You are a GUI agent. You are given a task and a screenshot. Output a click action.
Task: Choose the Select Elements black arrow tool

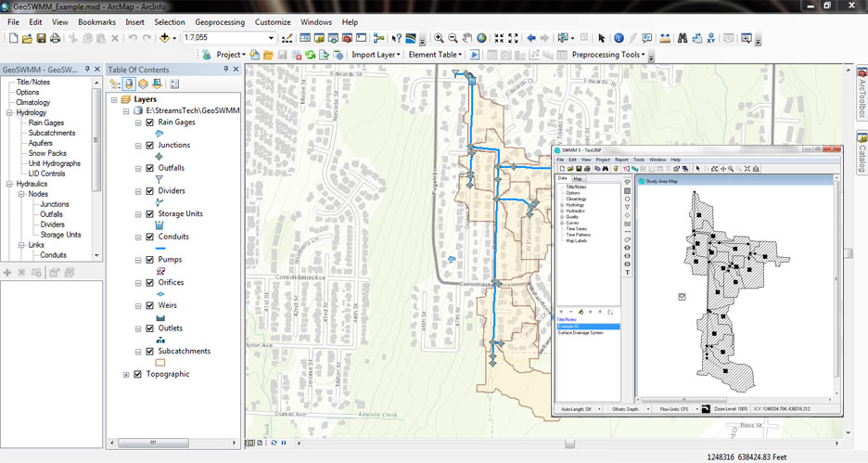point(602,38)
